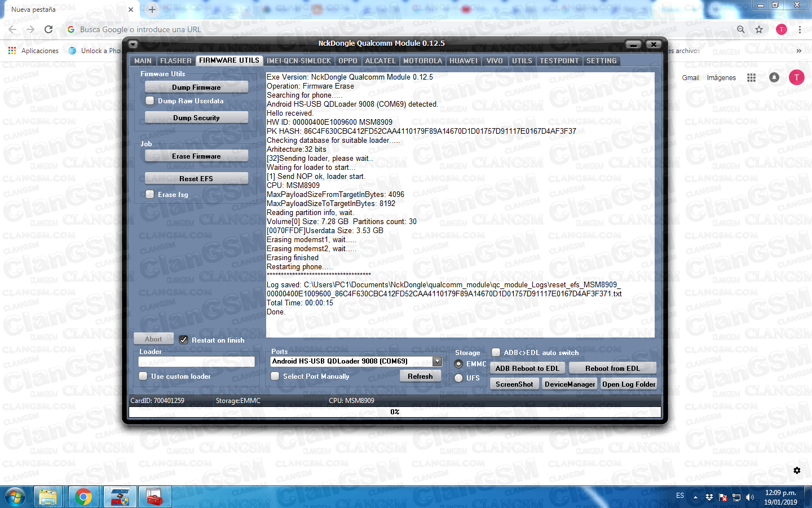Click Open Log Folder button
Screen dimensions: 812x508
point(629,384)
